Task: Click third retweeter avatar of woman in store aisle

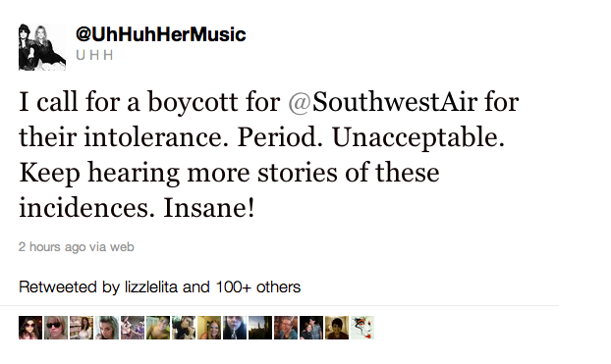Action: (82, 328)
